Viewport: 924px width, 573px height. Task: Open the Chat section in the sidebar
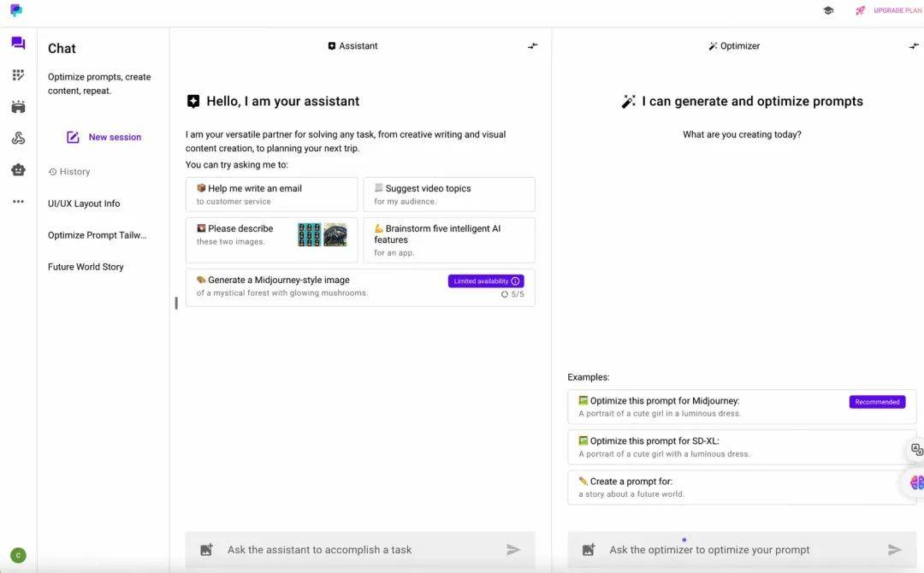(x=18, y=44)
